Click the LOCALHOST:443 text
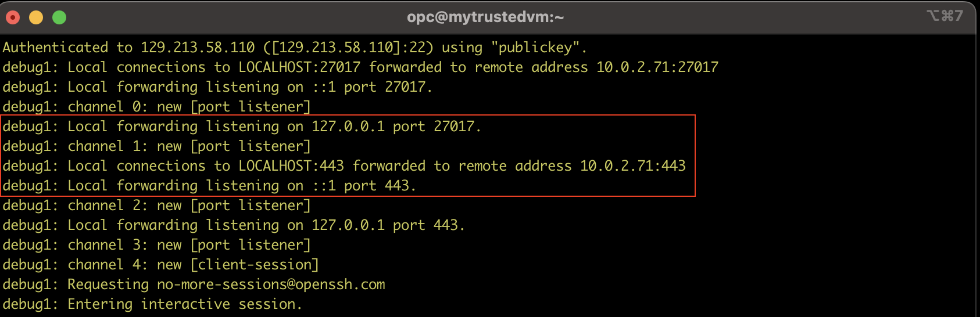 point(291,166)
